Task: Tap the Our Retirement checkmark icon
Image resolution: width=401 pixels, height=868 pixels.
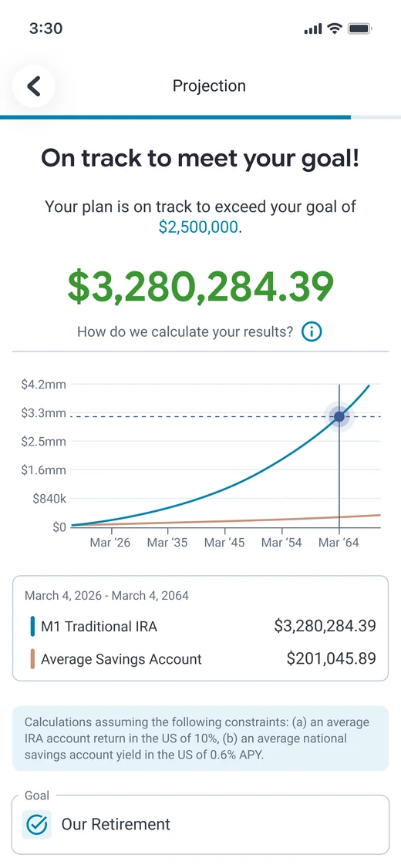Action: click(36, 824)
